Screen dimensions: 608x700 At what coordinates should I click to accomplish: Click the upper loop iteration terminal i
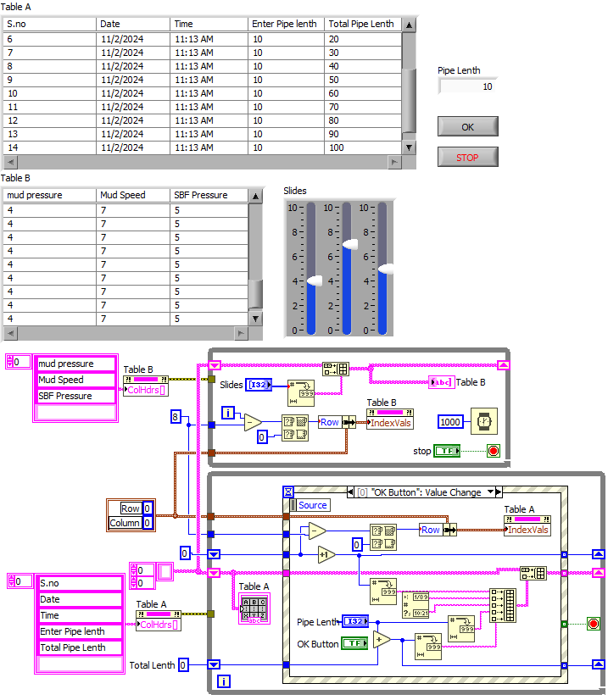228,413
